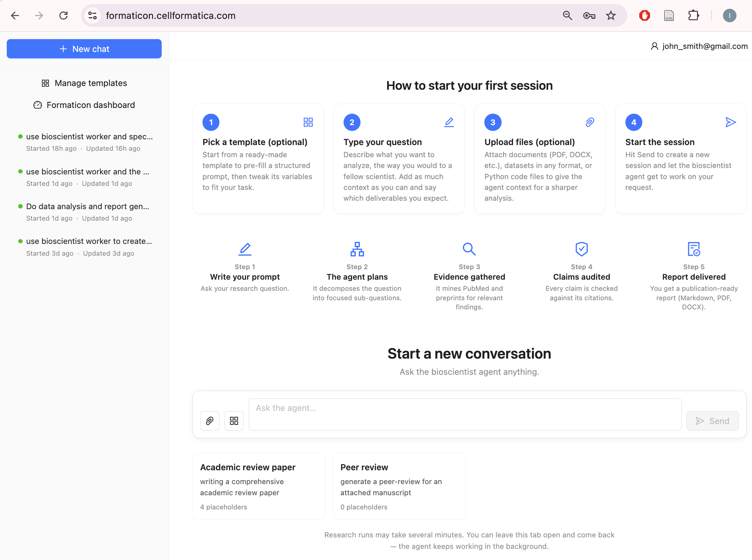
Task: Click the john_smith@gmail.com account label
Action: coord(705,46)
